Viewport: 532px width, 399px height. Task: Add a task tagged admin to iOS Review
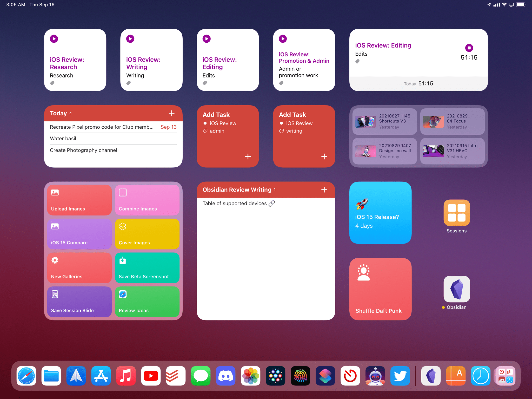248,156
